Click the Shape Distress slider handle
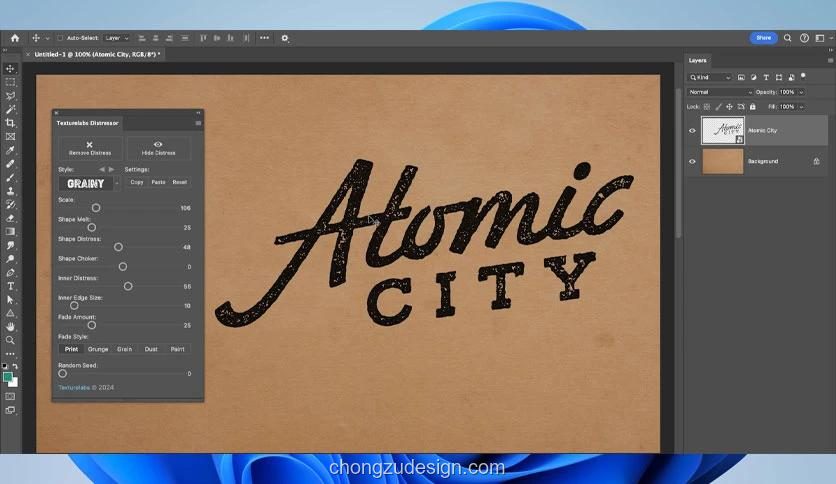The image size is (836, 484). pos(118,247)
